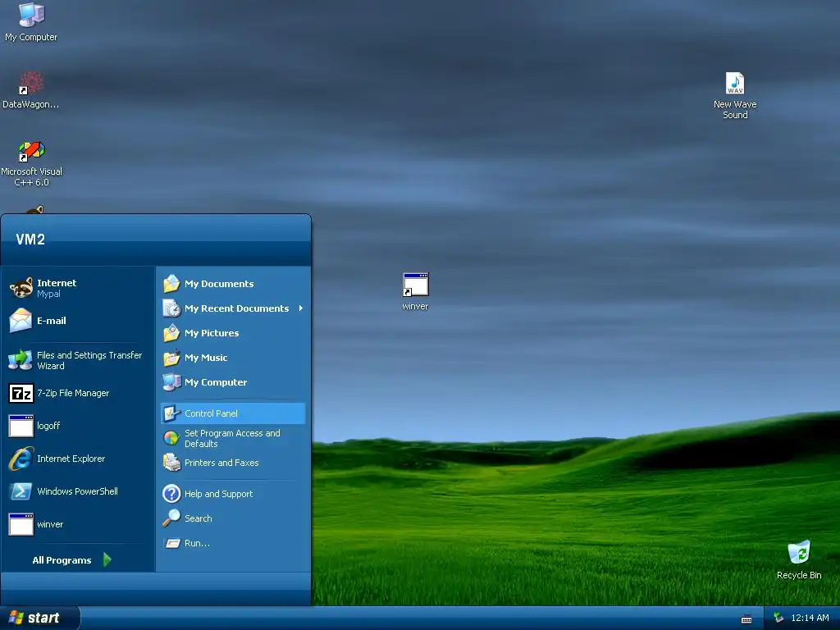The image size is (840, 630).
Task: Expand My Recent Documents submenu arrow
Action: pyautogui.click(x=301, y=308)
